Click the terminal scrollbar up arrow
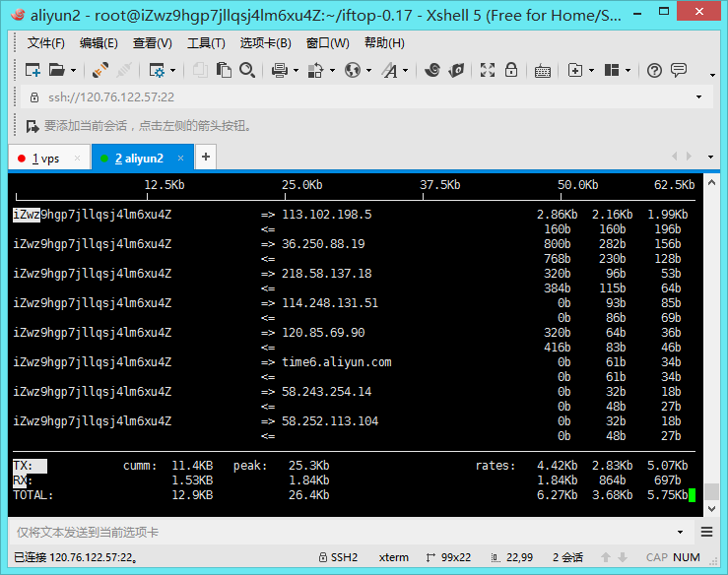 711,183
